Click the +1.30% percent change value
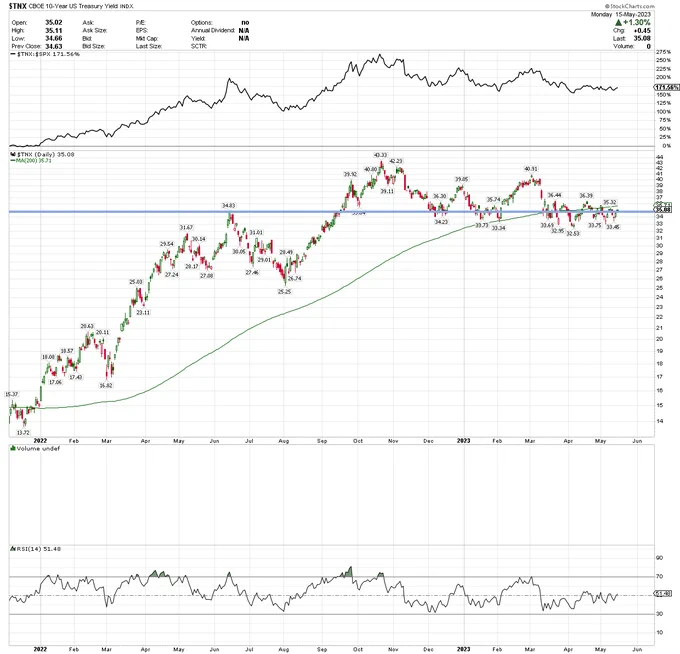The height and width of the screenshot is (654, 680). pos(637,22)
